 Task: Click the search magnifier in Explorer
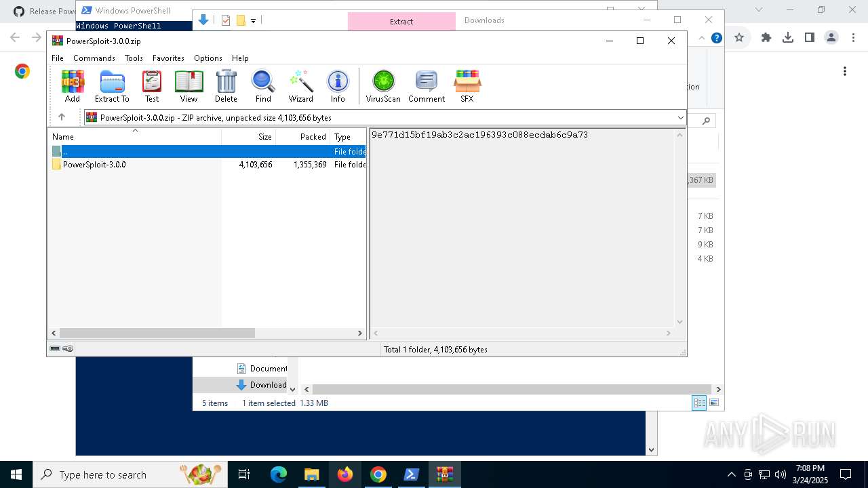point(706,121)
